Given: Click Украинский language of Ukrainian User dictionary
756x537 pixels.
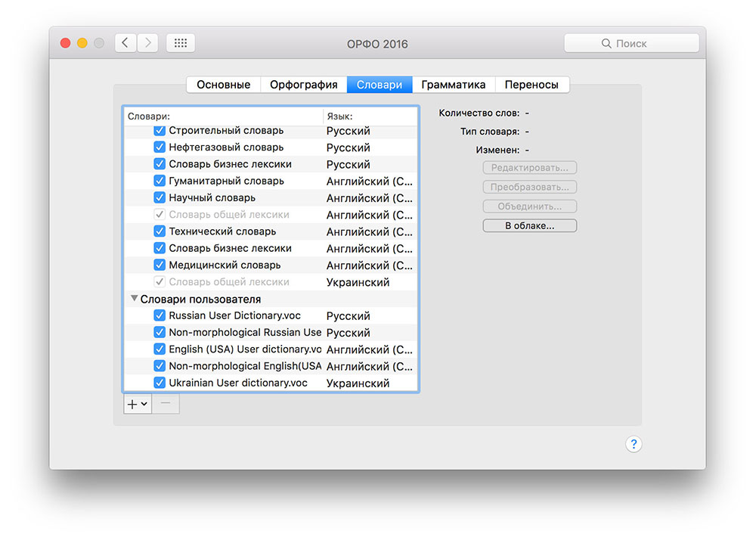Looking at the screenshot, I should [x=358, y=383].
